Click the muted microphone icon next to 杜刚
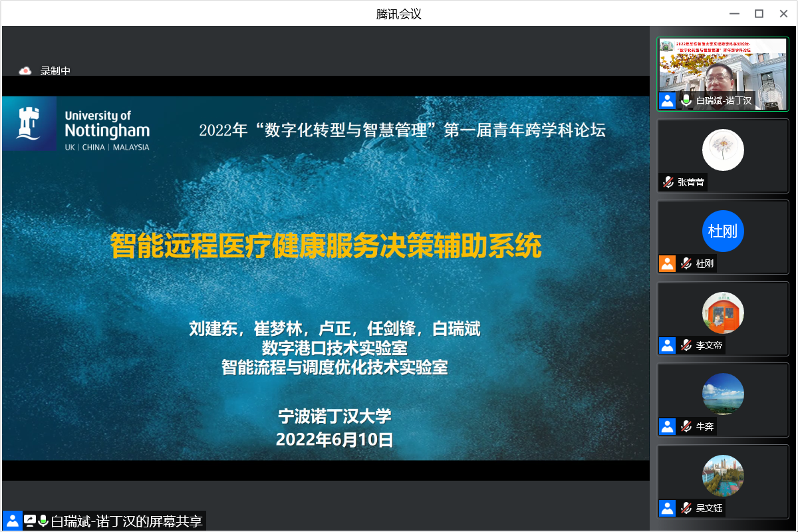The width and height of the screenshot is (798, 532). click(x=686, y=263)
